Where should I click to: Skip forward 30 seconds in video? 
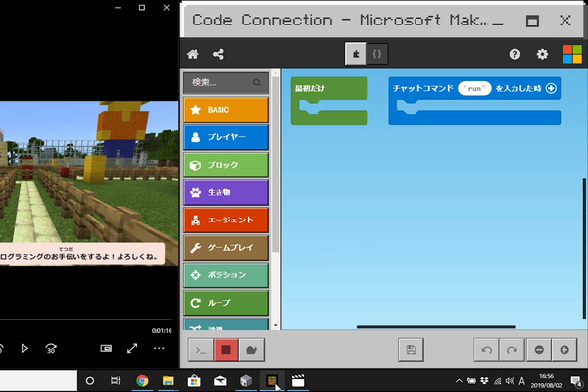51,349
